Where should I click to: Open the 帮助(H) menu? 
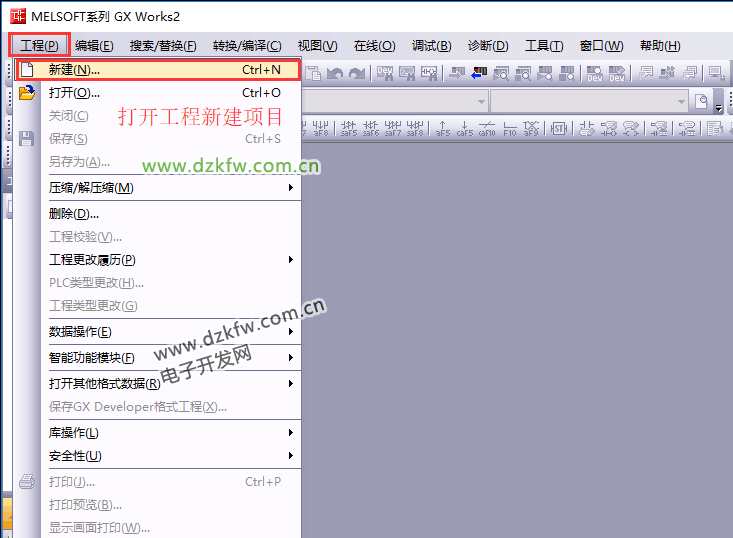[x=660, y=46]
